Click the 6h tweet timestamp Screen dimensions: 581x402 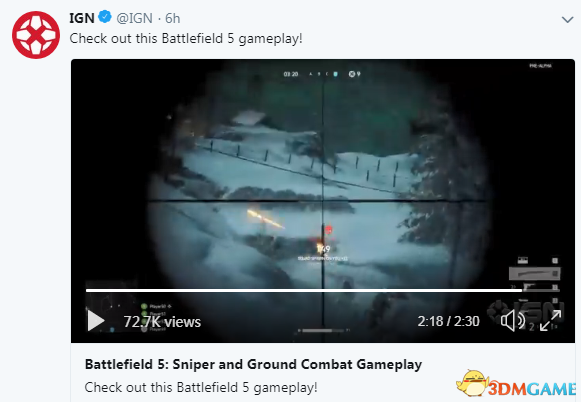[x=173, y=18]
